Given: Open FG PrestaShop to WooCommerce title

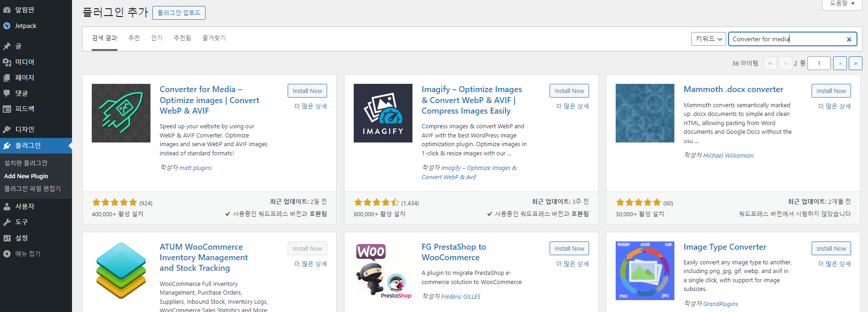Looking at the screenshot, I should [454, 252].
